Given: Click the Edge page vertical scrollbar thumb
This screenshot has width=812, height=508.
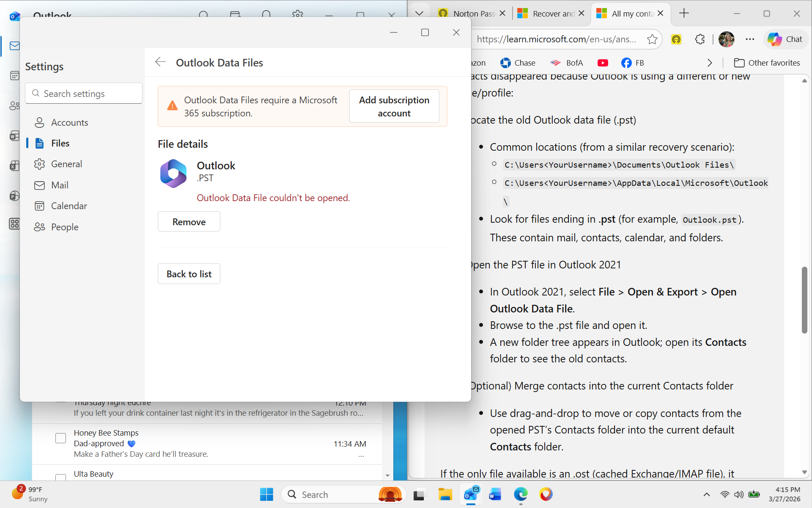Looking at the screenshot, I should [x=804, y=300].
